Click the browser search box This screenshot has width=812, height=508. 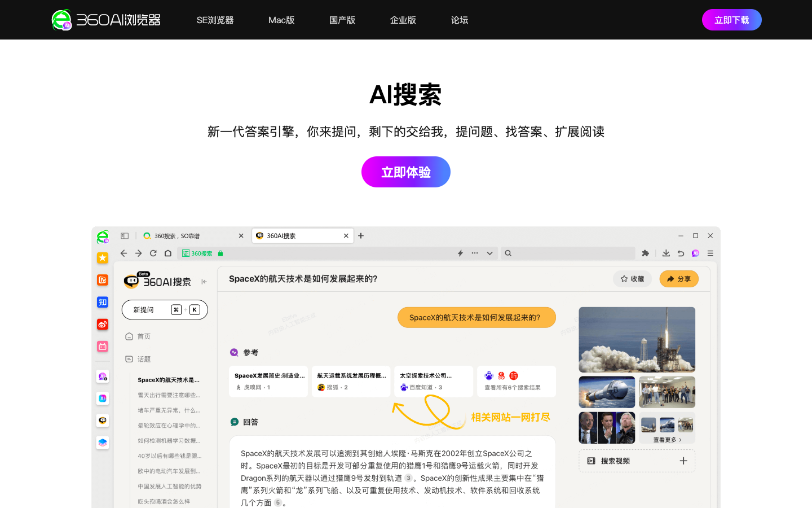[x=568, y=253]
